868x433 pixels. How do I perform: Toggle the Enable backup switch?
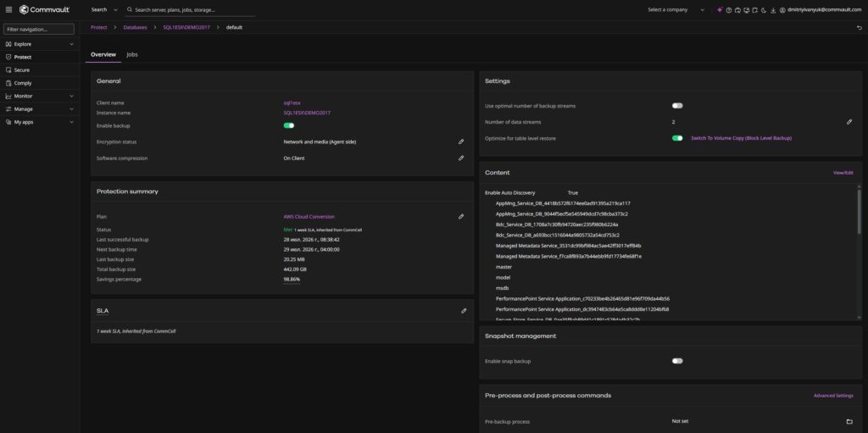tap(289, 125)
